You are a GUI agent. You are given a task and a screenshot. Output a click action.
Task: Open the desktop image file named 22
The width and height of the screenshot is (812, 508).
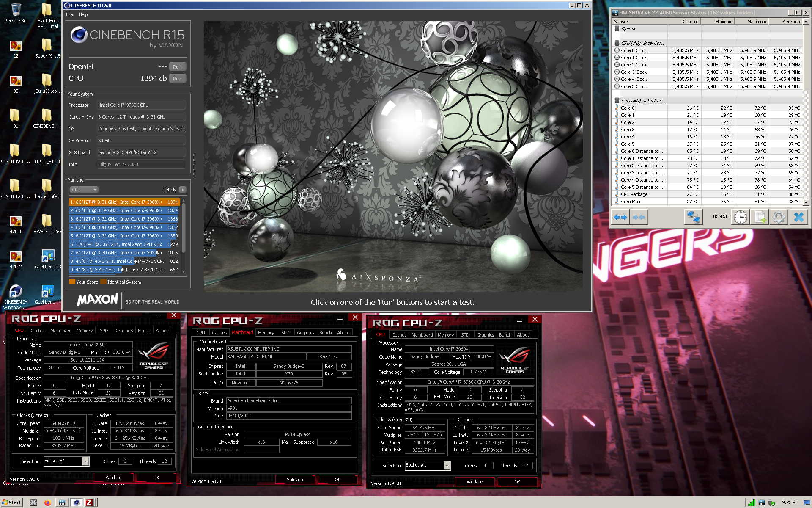16,48
